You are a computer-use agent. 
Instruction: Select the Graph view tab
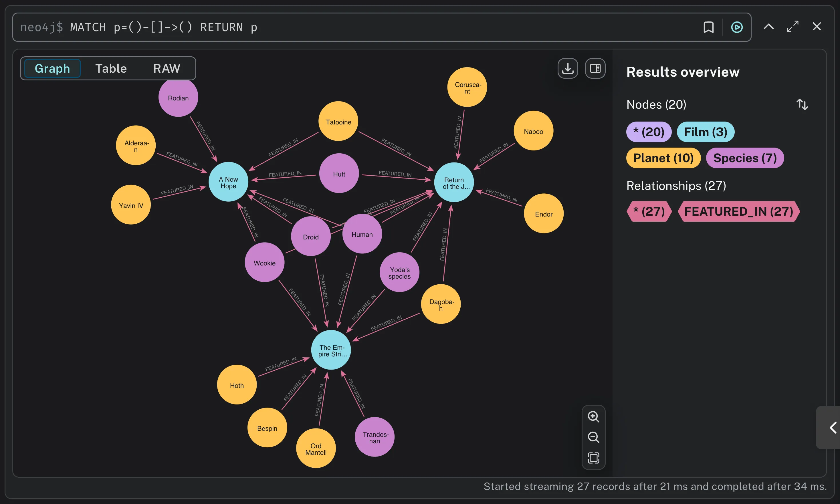52,68
